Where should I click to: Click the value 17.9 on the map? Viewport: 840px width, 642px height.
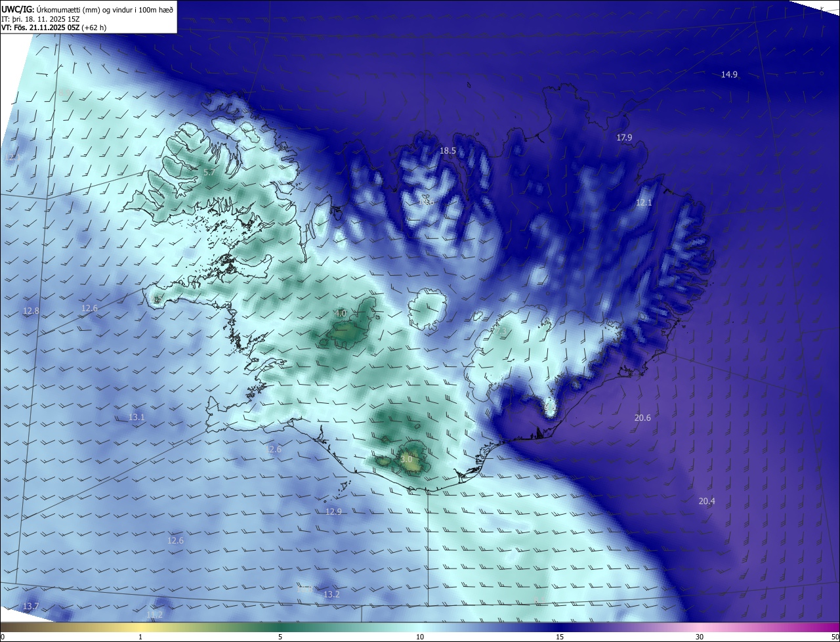pyautogui.click(x=624, y=138)
